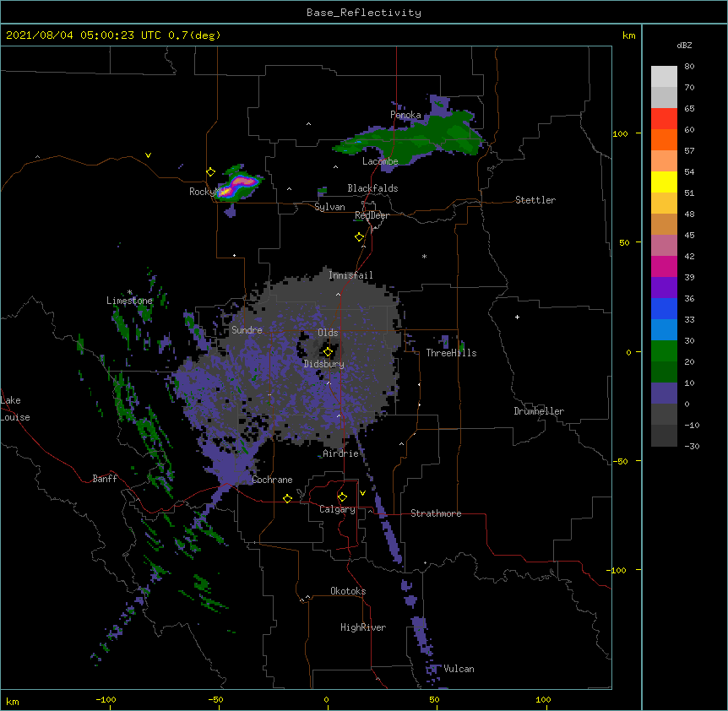
Task: Click the Didsbury city label
Action: pos(324,364)
